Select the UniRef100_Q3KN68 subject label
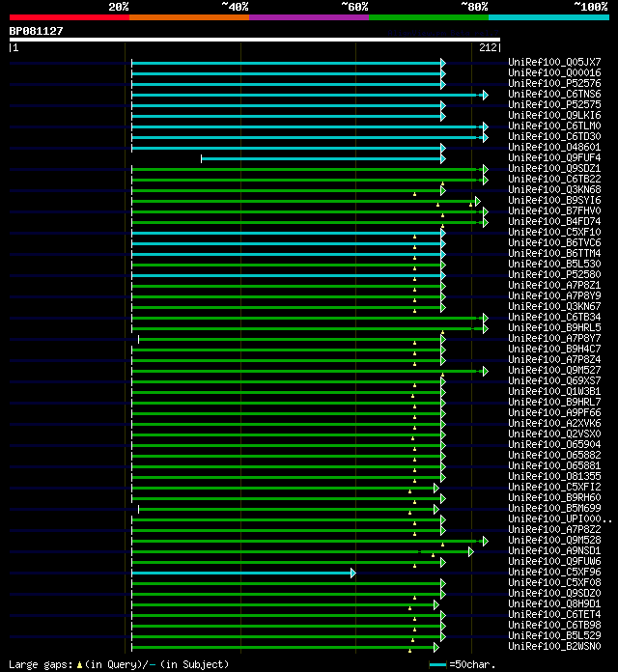The image size is (618, 672). point(554,190)
